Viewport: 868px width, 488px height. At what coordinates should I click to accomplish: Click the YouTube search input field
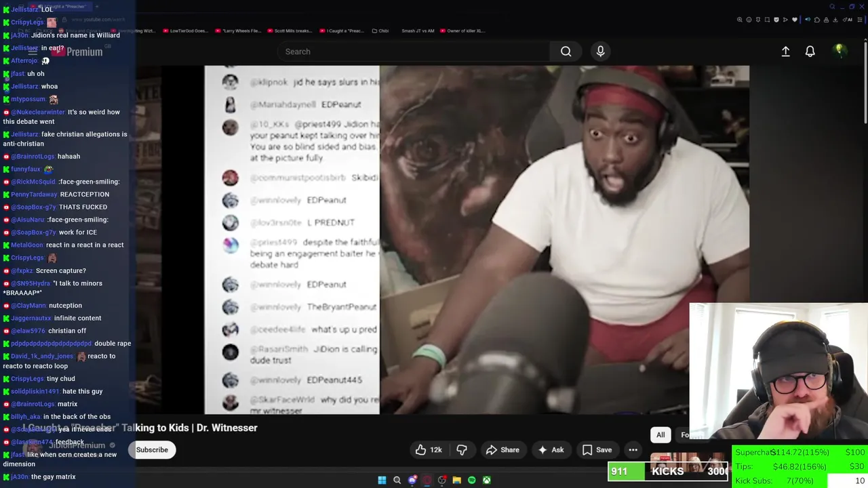[x=414, y=52]
